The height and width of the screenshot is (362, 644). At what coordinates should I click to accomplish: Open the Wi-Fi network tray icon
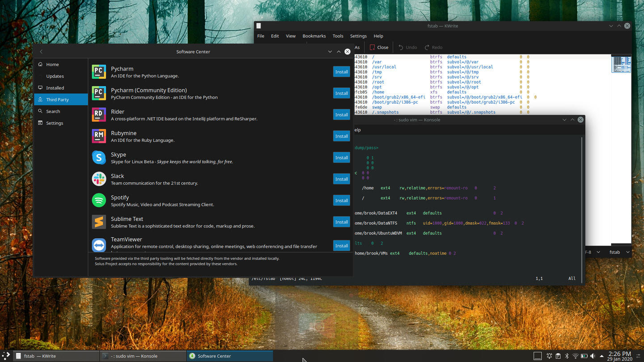coord(575,356)
